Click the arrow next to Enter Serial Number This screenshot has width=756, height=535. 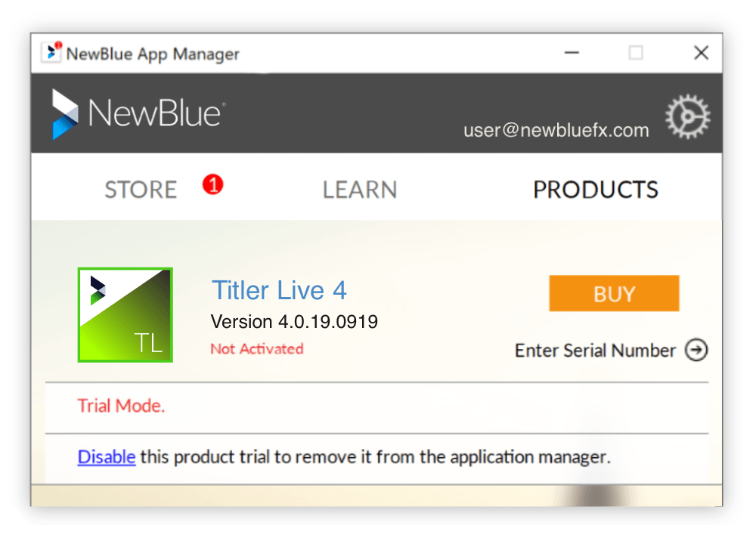click(696, 350)
